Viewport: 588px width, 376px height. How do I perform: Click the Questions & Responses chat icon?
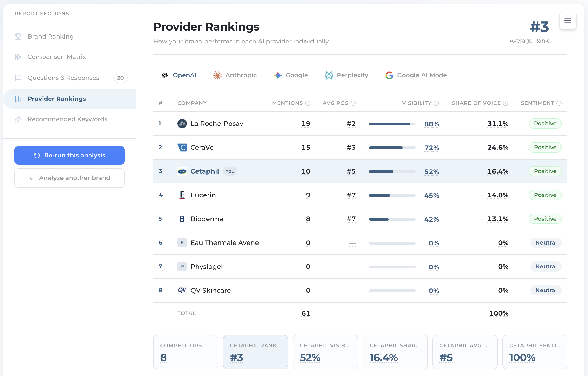click(x=18, y=78)
